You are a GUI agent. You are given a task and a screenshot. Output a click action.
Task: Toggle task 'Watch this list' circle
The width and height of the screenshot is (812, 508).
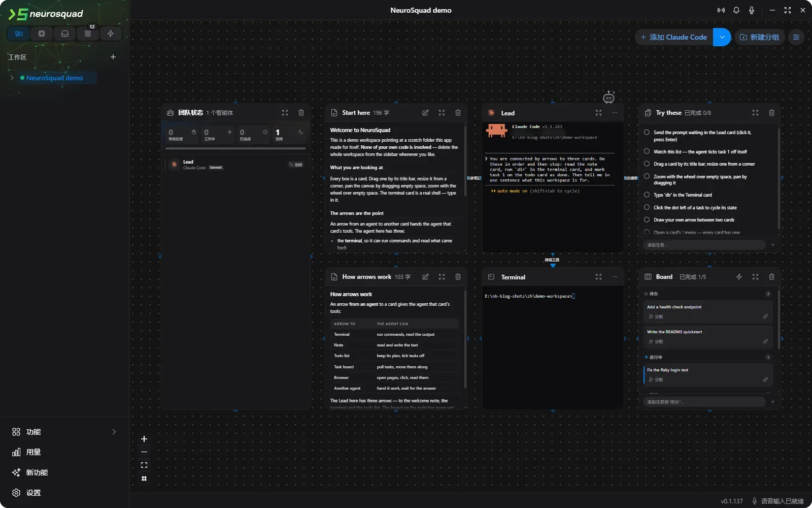[647, 151]
